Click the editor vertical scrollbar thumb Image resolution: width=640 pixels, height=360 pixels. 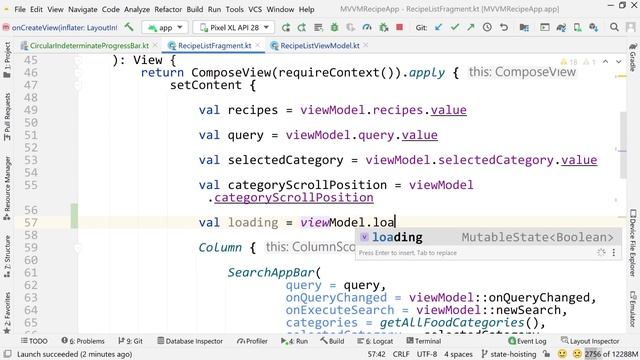[x=623, y=145]
